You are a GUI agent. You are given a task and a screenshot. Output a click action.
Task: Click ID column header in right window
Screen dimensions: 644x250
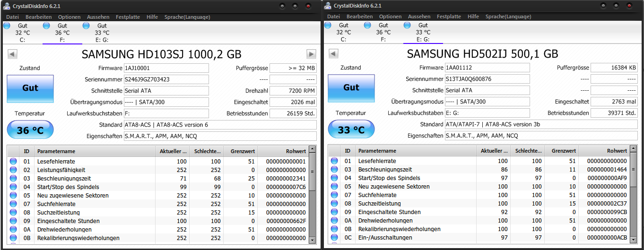click(x=348, y=151)
